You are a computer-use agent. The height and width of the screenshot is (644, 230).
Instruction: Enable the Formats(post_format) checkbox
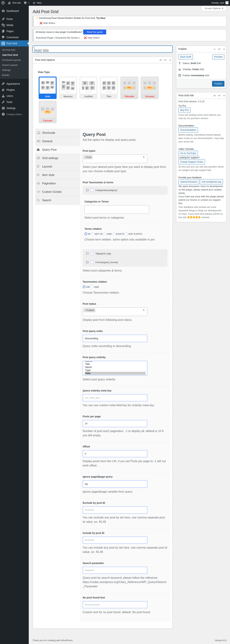[93, 262]
